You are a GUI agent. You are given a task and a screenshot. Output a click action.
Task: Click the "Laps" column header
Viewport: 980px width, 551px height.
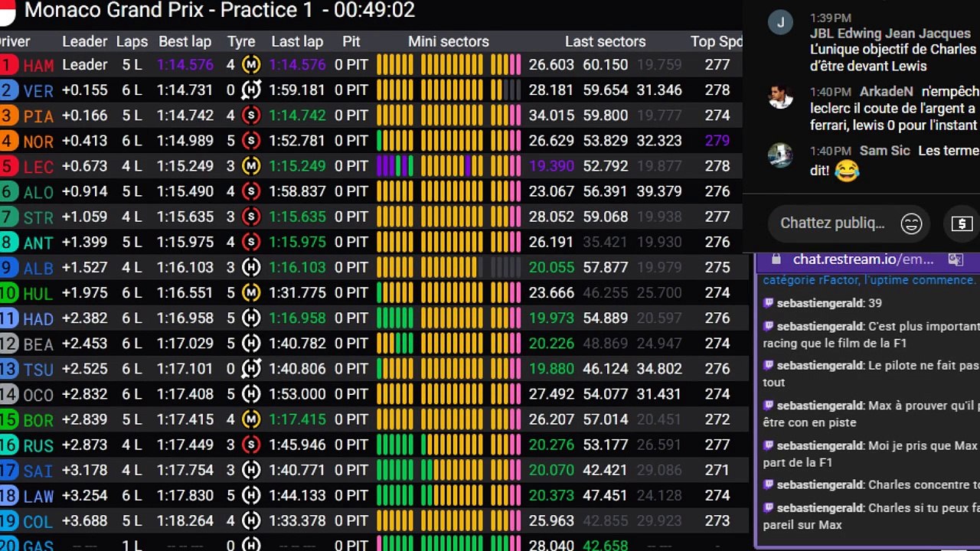[132, 41]
